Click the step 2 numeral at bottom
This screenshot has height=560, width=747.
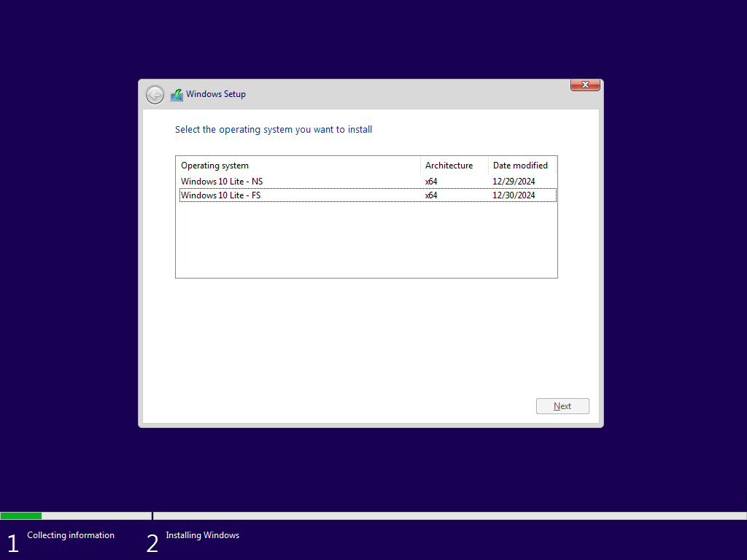tap(152, 542)
